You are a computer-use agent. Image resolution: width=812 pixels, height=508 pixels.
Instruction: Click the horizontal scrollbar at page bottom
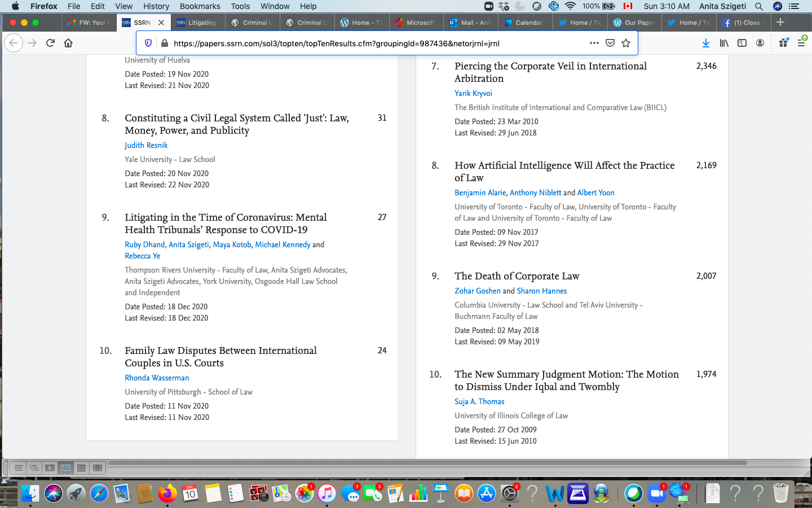point(429,463)
